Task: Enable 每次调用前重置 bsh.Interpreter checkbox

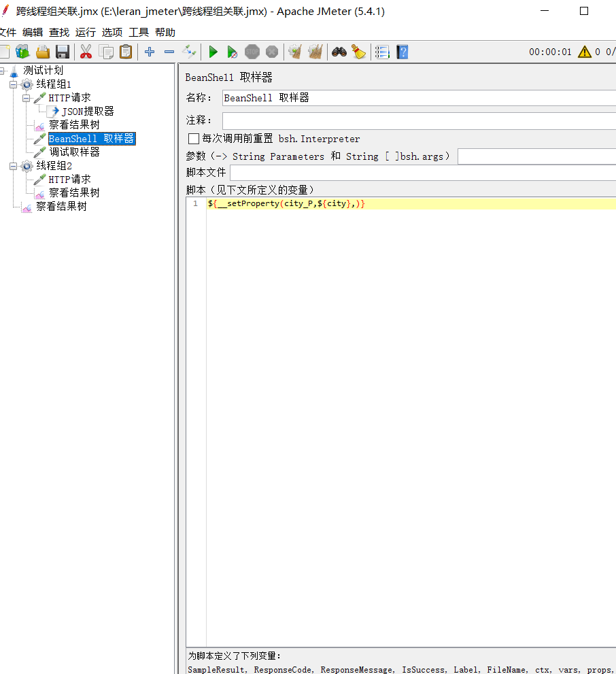Action: pyautogui.click(x=194, y=139)
